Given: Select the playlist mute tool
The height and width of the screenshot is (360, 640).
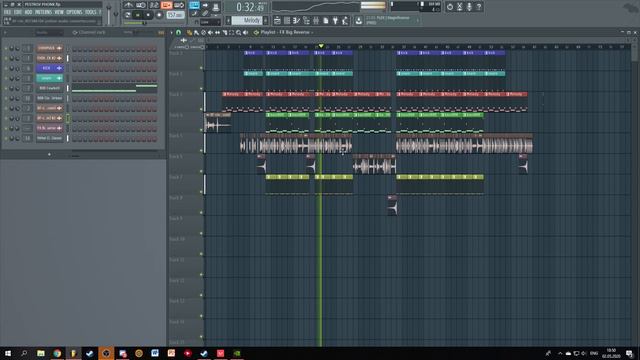Looking at the screenshot, I should click(210, 32).
